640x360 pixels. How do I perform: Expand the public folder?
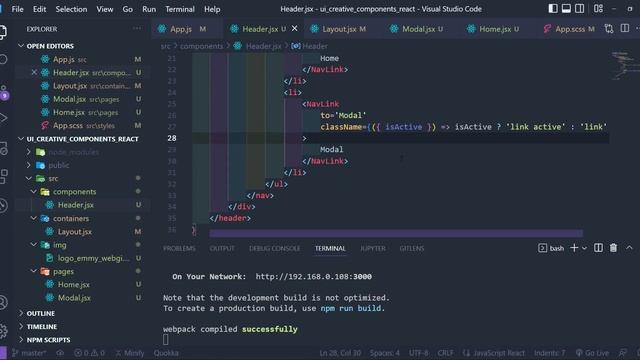click(x=59, y=165)
